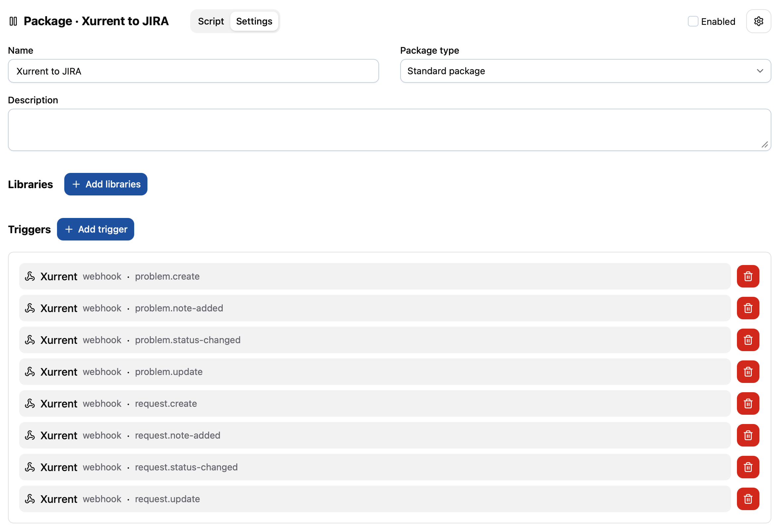Click into the Description text area
The width and height of the screenshot is (778, 532).
(x=389, y=130)
